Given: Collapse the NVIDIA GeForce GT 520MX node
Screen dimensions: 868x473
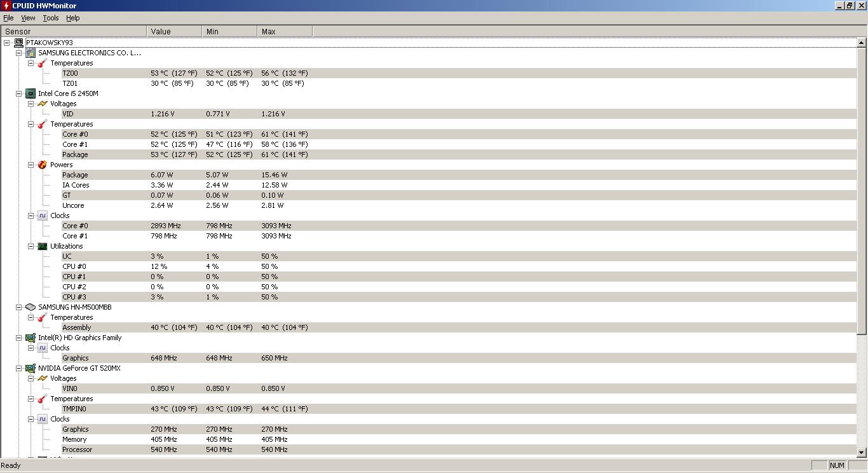Looking at the screenshot, I should click(x=19, y=368).
